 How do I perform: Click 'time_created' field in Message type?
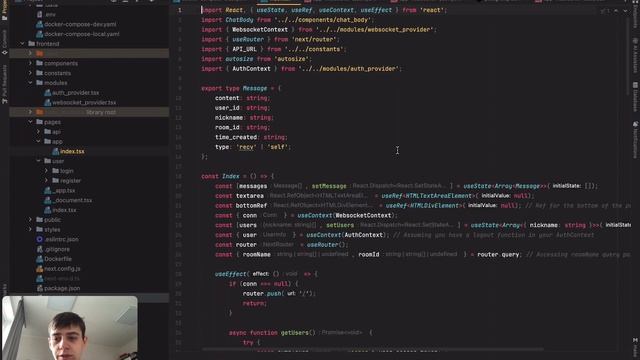coord(236,137)
